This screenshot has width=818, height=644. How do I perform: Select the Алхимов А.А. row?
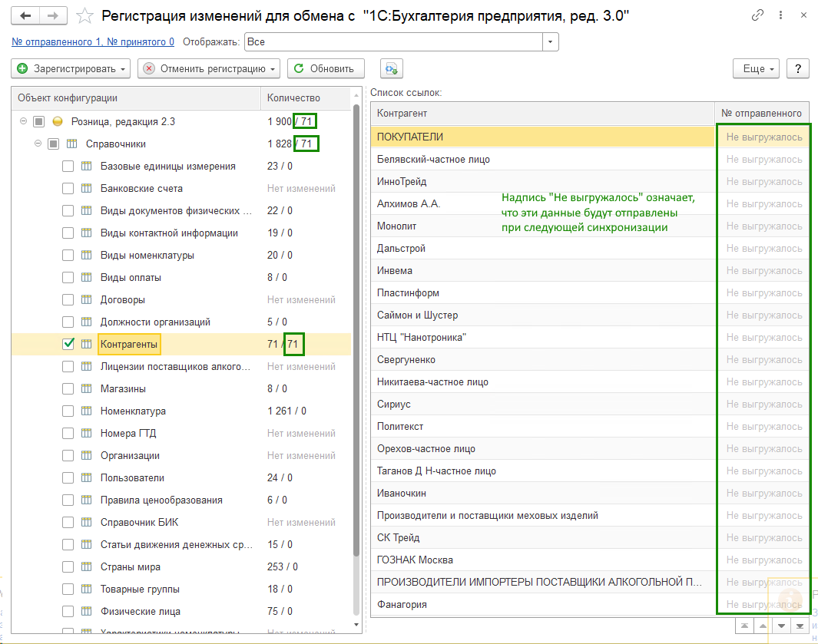pyautogui.click(x=590, y=204)
